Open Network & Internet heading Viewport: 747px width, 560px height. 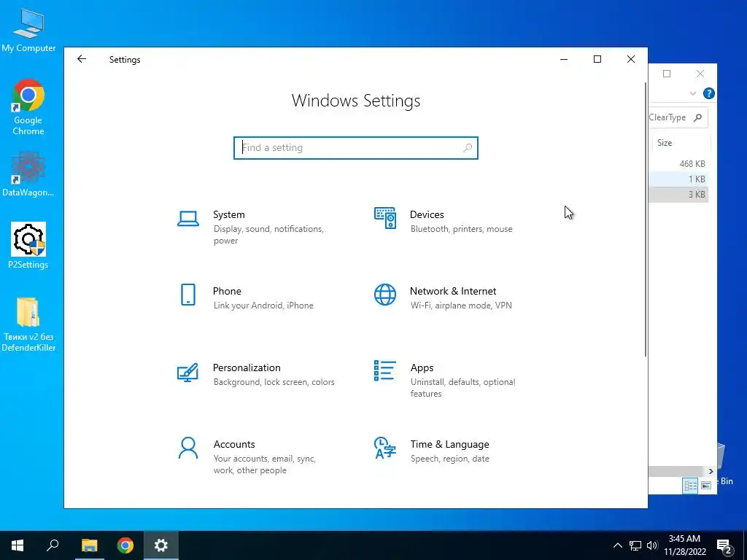point(453,291)
